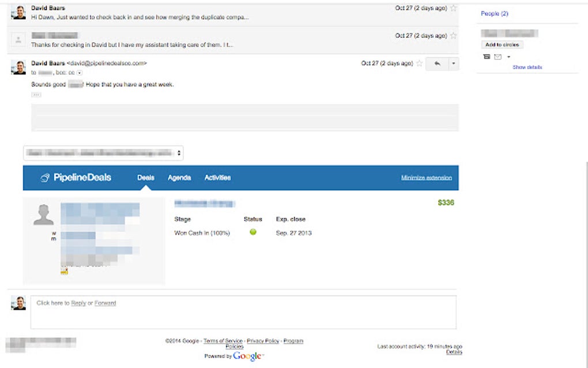Screen dimensions: 588x368
Task: Click 'Sep. 27 2013' expected close date
Action: (293, 233)
